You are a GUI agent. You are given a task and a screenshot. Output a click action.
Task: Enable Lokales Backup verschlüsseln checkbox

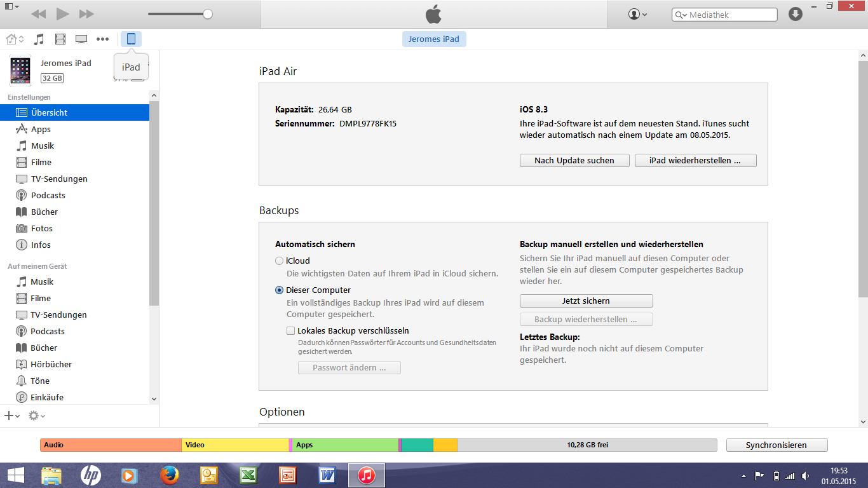[x=290, y=330]
